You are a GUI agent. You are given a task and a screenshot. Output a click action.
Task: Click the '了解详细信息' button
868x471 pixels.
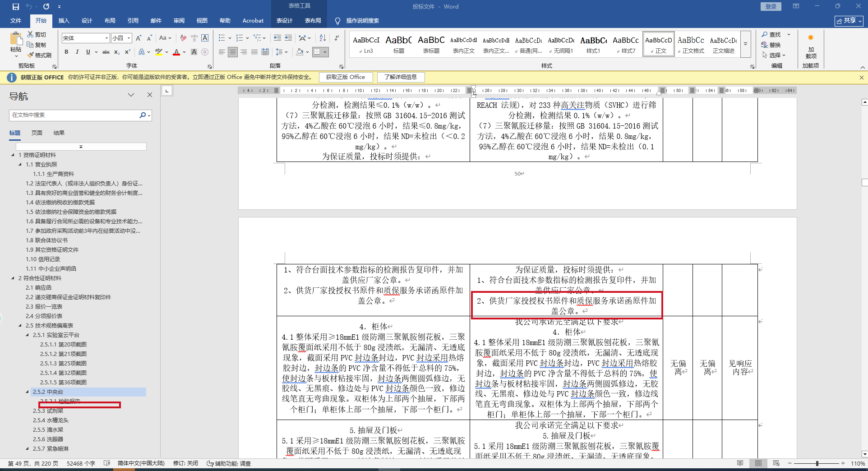pos(400,77)
